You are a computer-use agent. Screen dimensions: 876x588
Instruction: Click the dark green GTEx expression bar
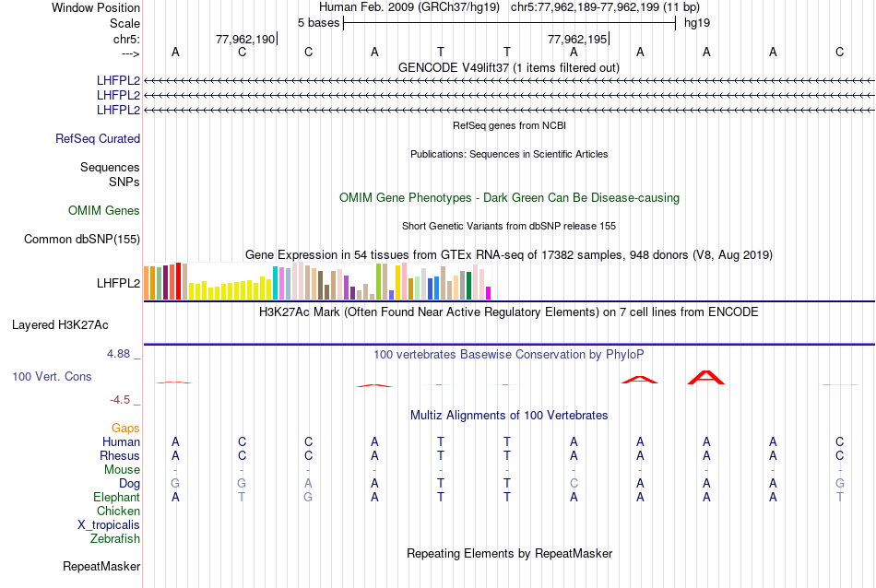468,286
